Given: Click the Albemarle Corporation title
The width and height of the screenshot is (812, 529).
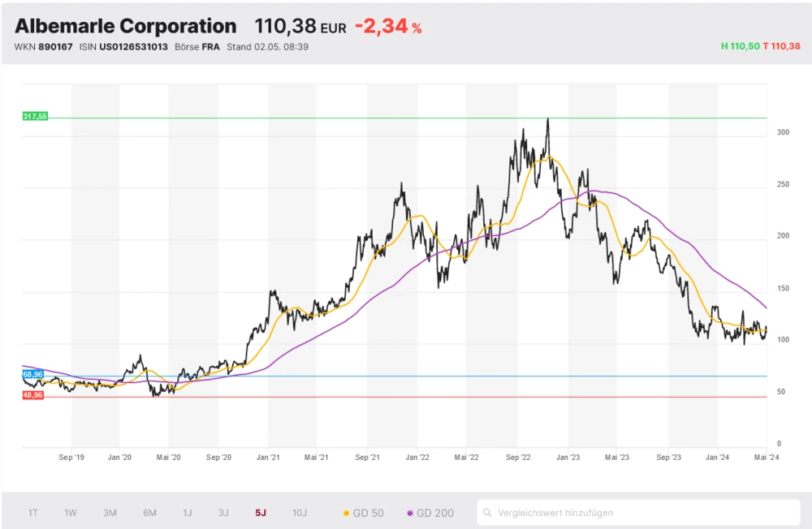Looking at the screenshot, I should [x=126, y=26].
